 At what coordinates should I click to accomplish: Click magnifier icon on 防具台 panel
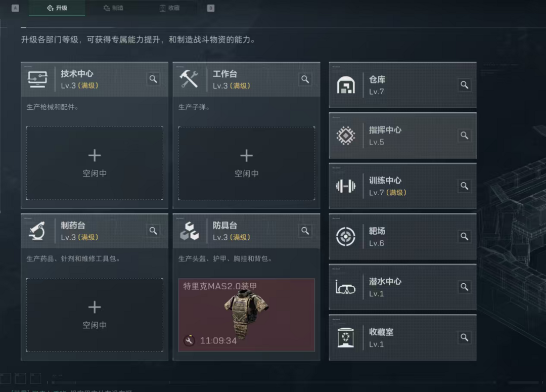click(305, 231)
